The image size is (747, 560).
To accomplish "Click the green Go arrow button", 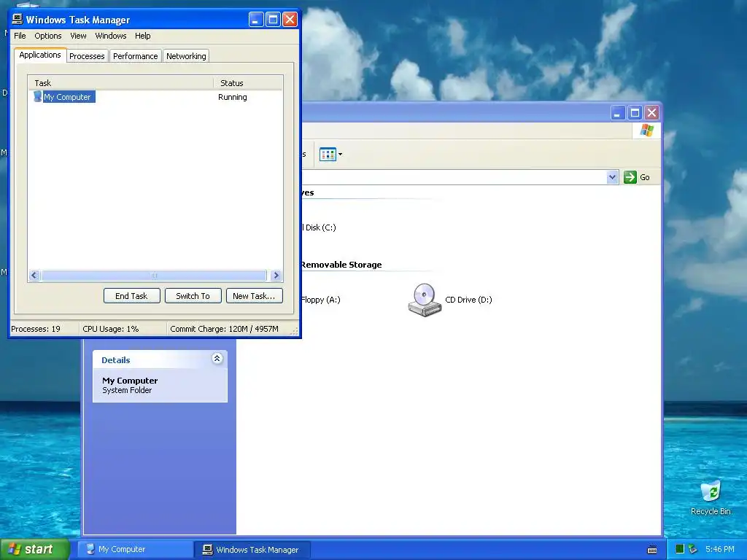I will pyautogui.click(x=630, y=177).
